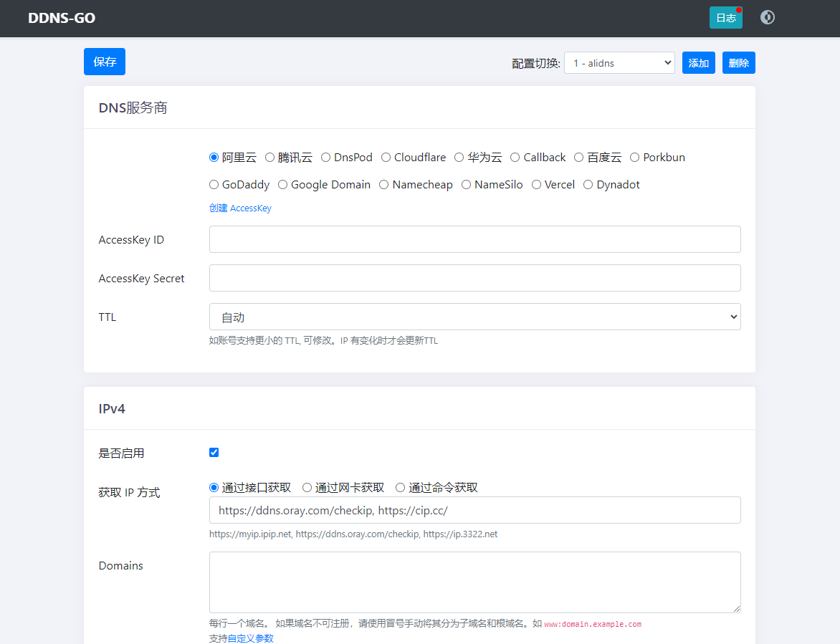
Task: Choose 通过接口获取 IP method
Action: coord(214,488)
